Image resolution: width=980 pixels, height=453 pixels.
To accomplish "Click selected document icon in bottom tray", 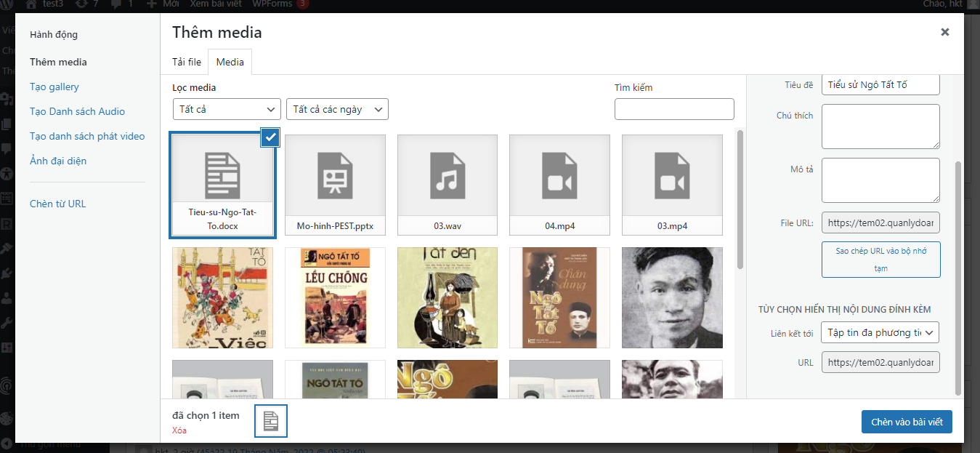I will pyautogui.click(x=271, y=421).
